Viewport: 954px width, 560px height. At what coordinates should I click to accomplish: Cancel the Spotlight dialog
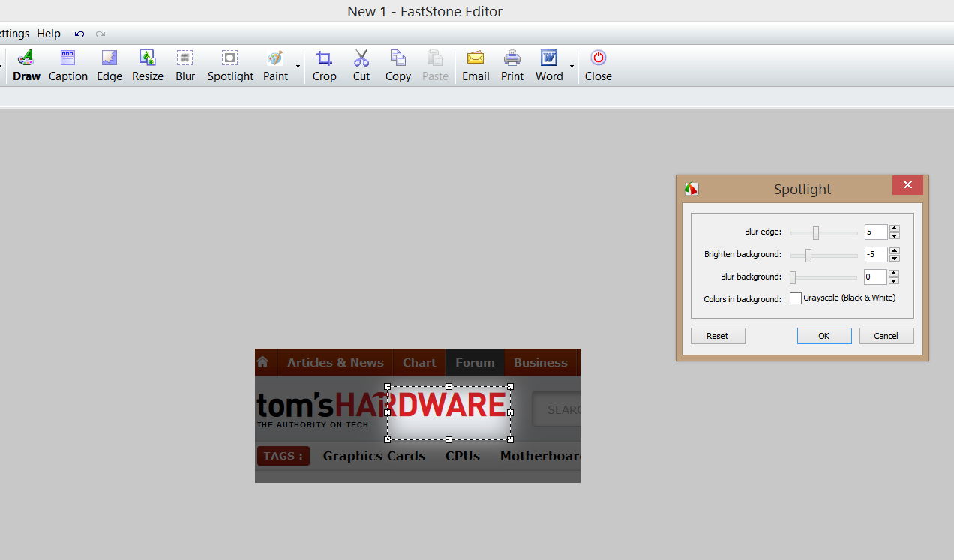pyautogui.click(x=886, y=336)
